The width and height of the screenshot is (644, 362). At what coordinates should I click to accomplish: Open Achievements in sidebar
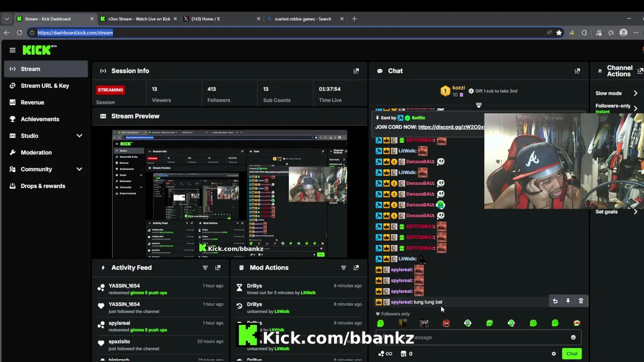(x=46, y=119)
